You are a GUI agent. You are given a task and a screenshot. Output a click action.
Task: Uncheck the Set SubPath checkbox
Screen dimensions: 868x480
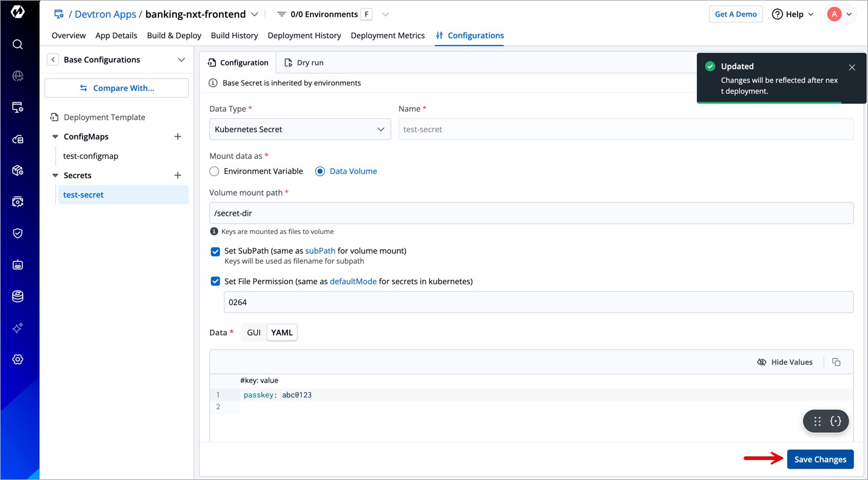215,252
